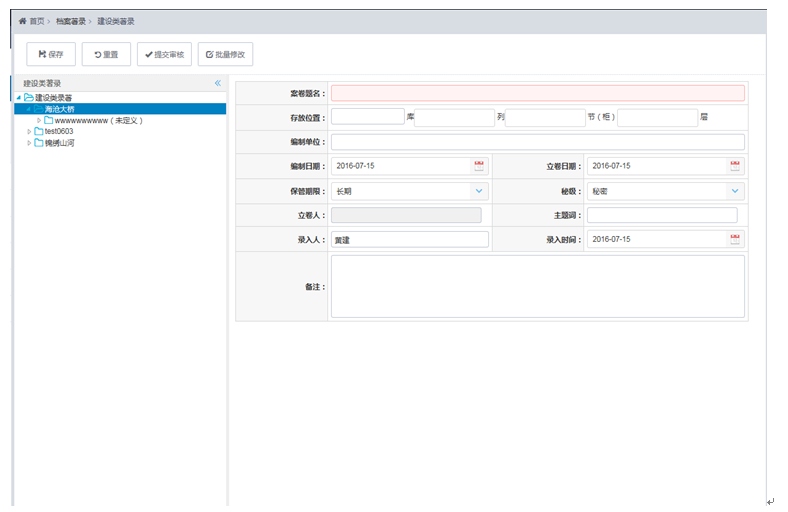
Task: Collapse the 海沧大桥 tree node arrow
Action: click(x=29, y=109)
